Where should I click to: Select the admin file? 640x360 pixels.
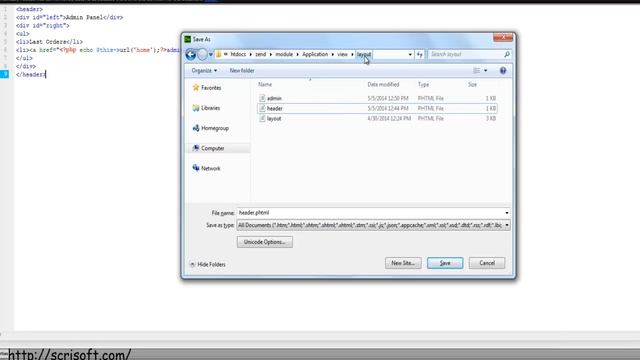click(377, 98)
